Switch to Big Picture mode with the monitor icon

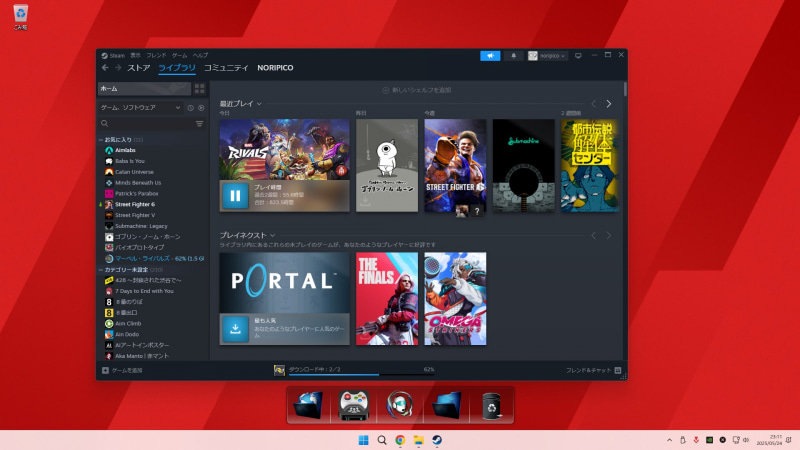click(578, 56)
